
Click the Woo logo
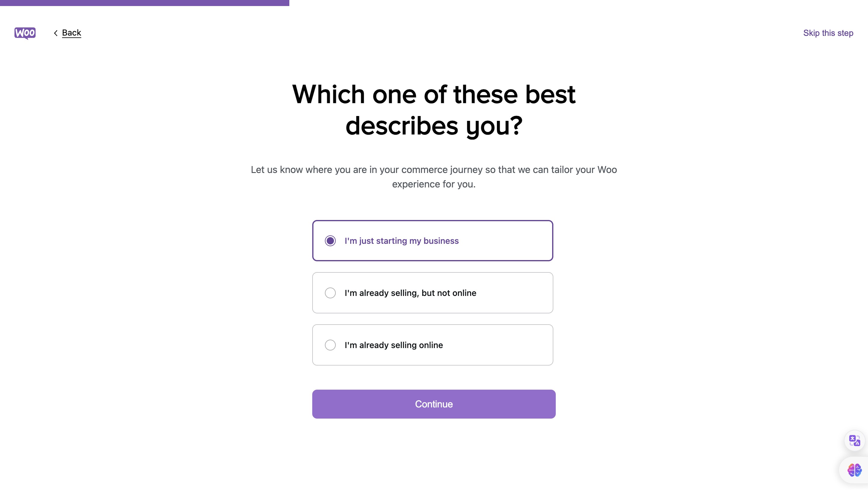pos(25,33)
